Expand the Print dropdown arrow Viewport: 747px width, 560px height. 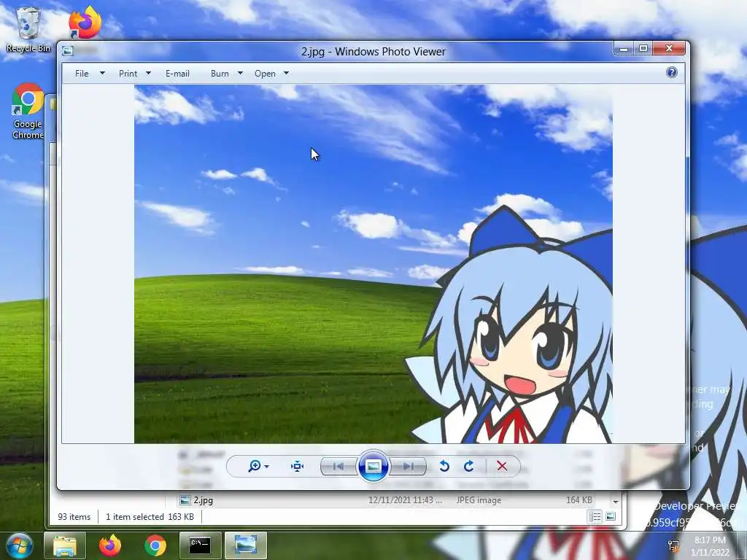coord(148,74)
